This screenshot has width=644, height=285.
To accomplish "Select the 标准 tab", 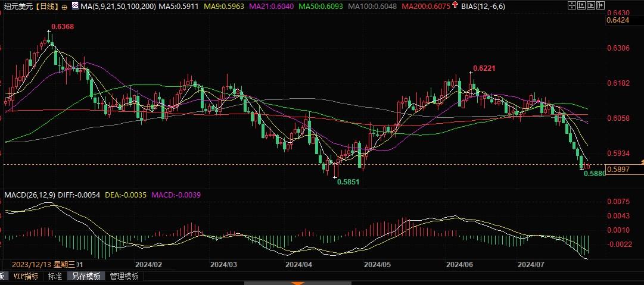I will click(55, 277).
